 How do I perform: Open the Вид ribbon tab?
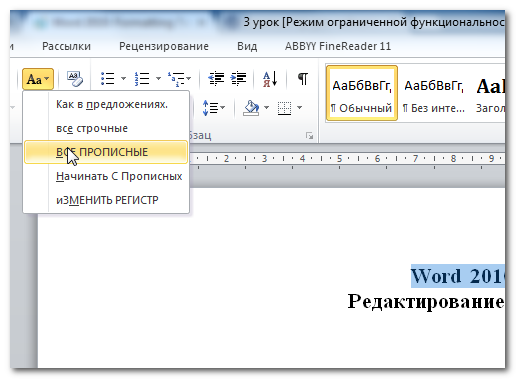tap(247, 46)
